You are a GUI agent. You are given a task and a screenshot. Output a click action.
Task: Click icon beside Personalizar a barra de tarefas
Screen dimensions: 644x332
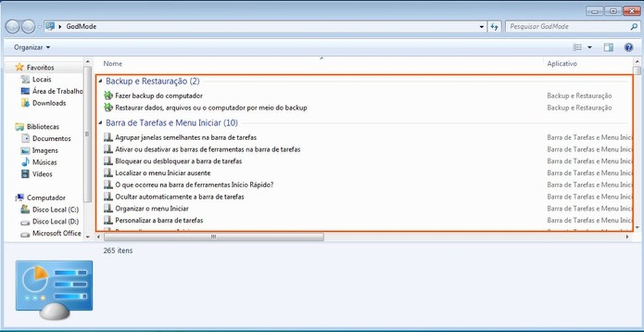pos(108,220)
